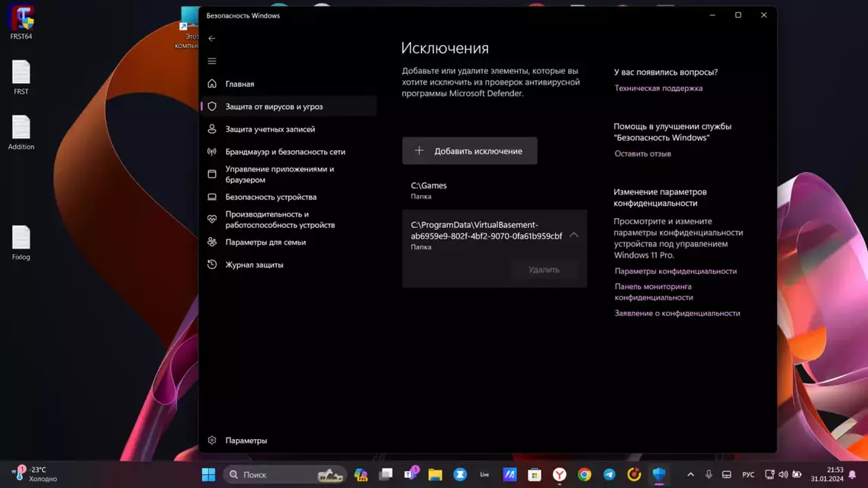Screen dimensions: 868x488
Task: Minimize the Безопасность Windows window
Action: (x=712, y=15)
